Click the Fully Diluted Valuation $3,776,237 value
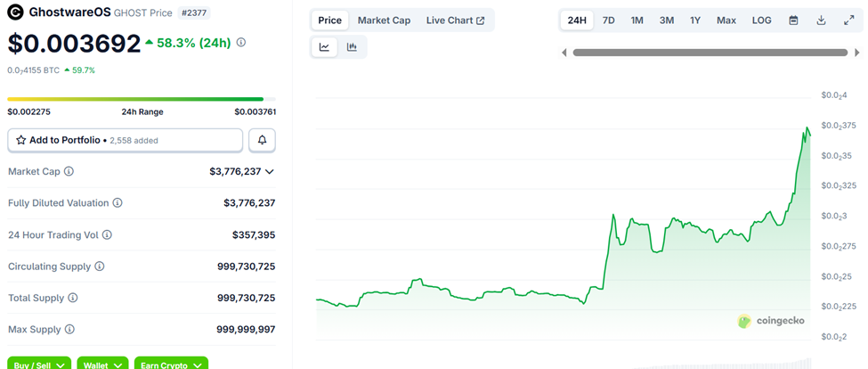The image size is (868, 369). [x=249, y=203]
